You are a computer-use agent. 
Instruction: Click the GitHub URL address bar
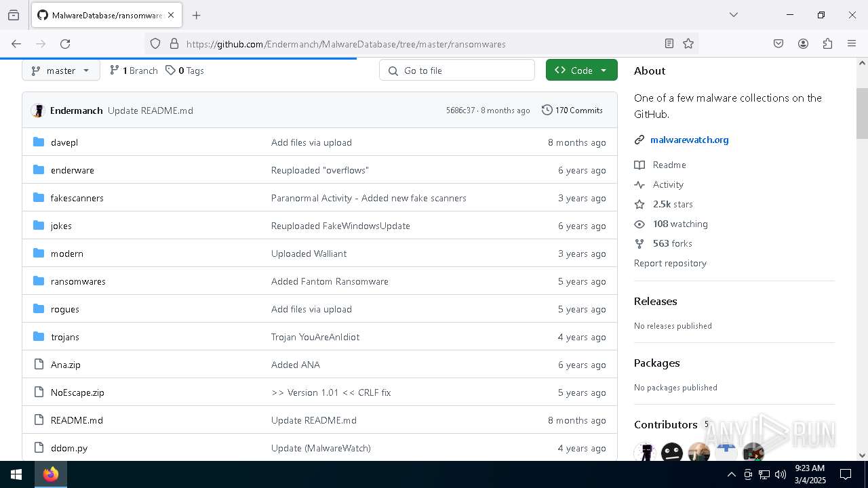point(346,44)
